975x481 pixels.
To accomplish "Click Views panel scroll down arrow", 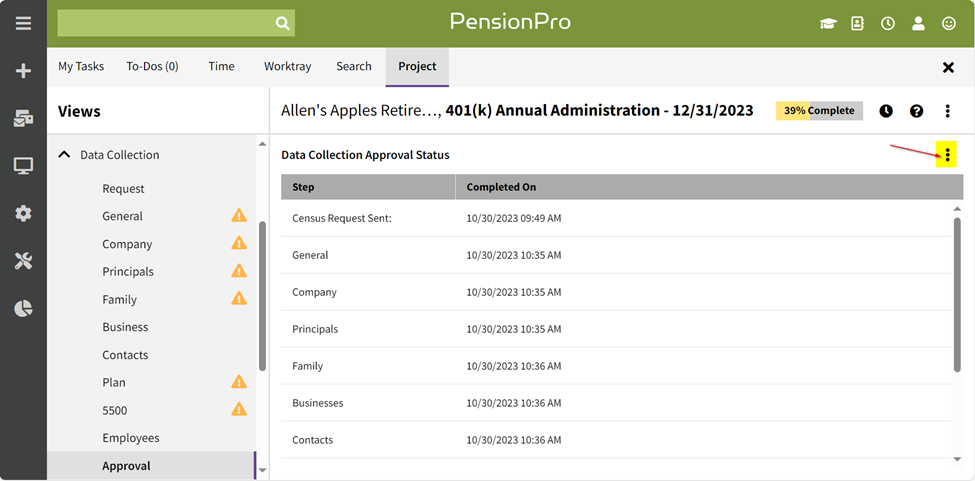I will coord(262,470).
